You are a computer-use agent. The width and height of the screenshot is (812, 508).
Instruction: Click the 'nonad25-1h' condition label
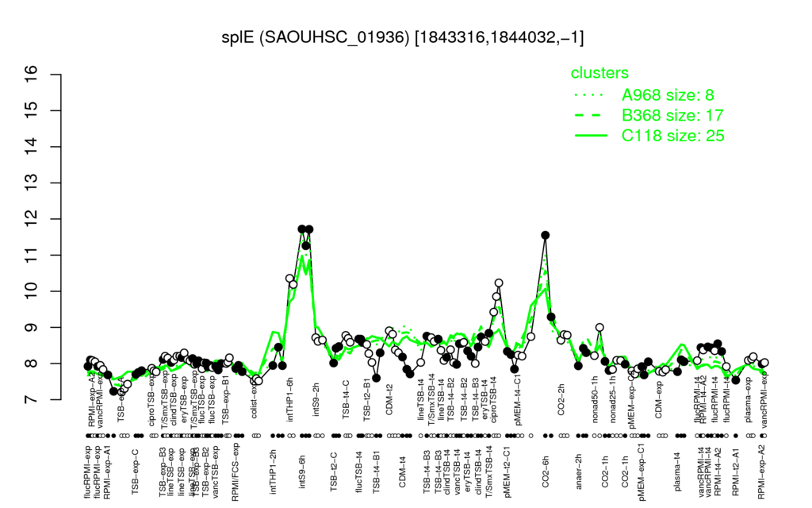pyautogui.click(x=613, y=400)
